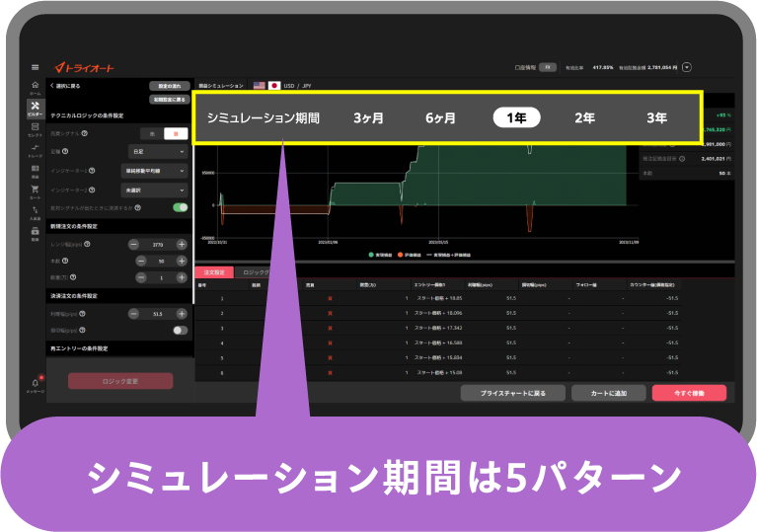Go to Home in the sidebar

(35, 88)
